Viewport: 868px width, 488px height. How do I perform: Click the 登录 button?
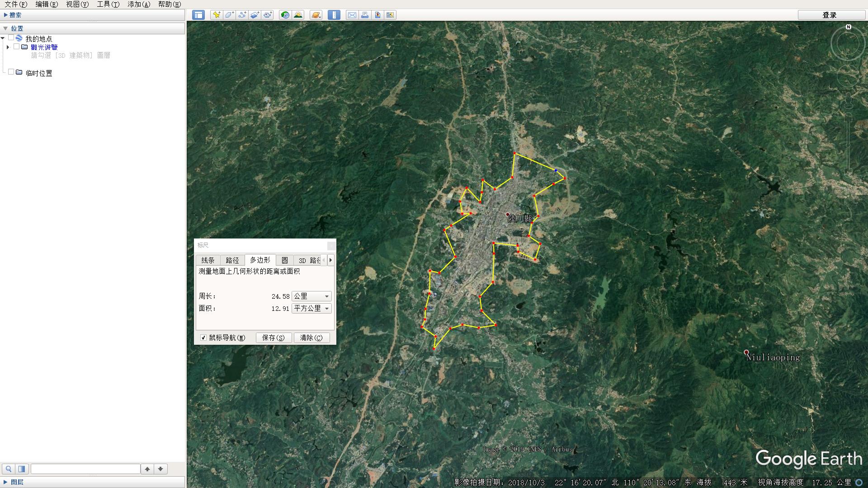(x=830, y=15)
